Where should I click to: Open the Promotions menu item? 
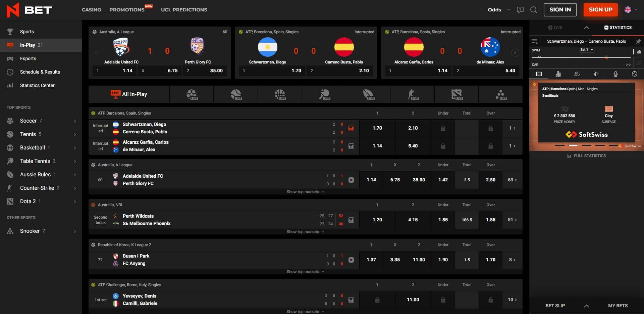pos(127,10)
